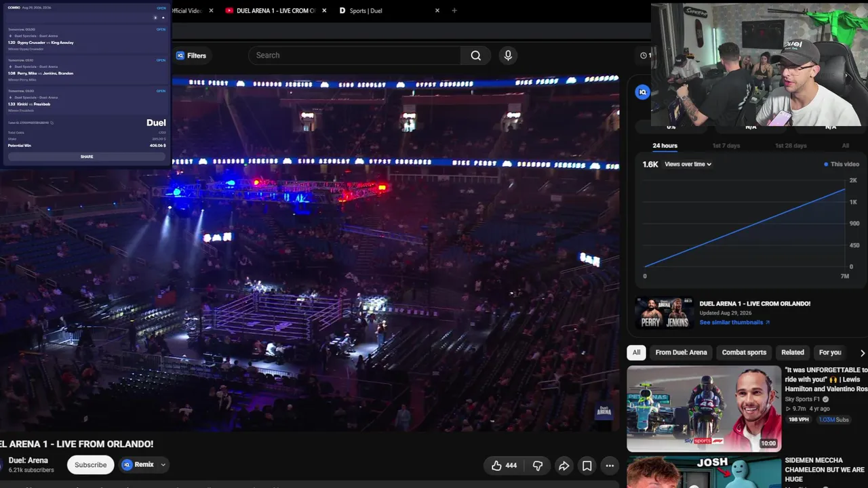Select the 24 hours stats tab
Screen dimensions: 868x488
(665, 146)
